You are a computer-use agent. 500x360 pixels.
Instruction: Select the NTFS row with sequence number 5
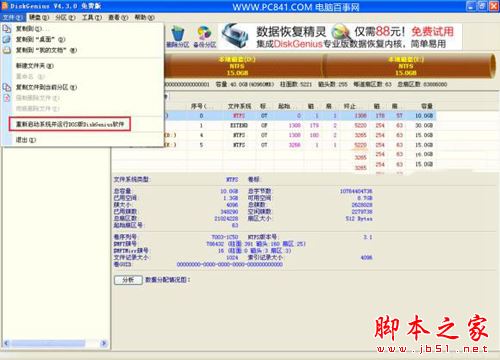click(300, 145)
